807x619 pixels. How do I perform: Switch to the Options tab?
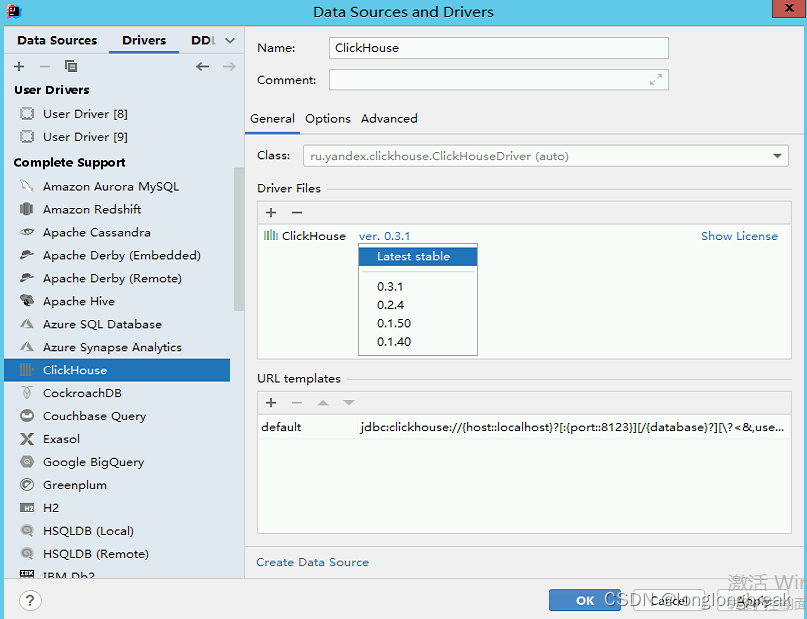(327, 118)
